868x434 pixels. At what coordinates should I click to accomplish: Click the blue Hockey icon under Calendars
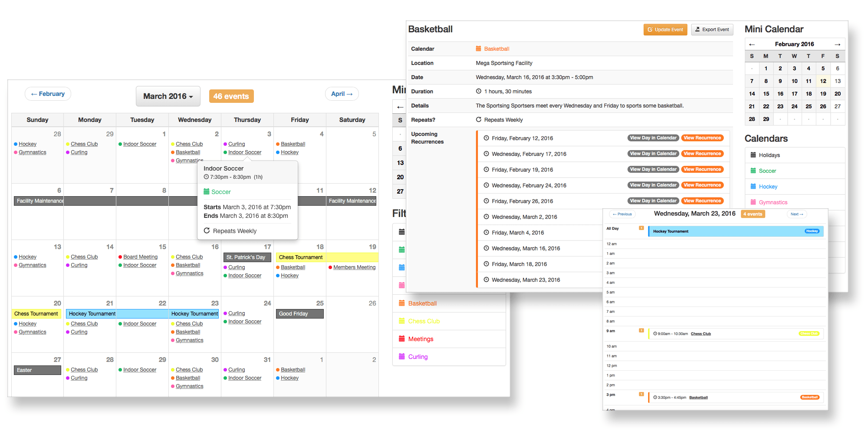(x=753, y=186)
